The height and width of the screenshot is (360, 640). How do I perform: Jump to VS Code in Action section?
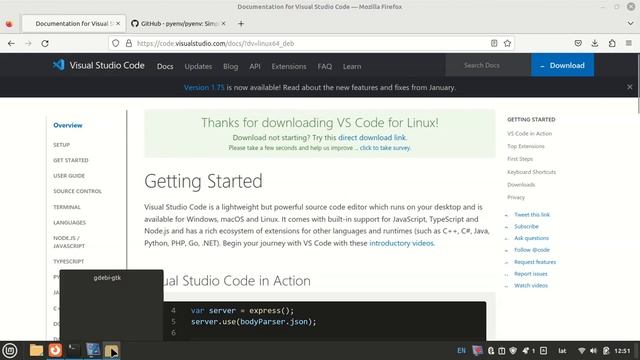tap(529, 133)
